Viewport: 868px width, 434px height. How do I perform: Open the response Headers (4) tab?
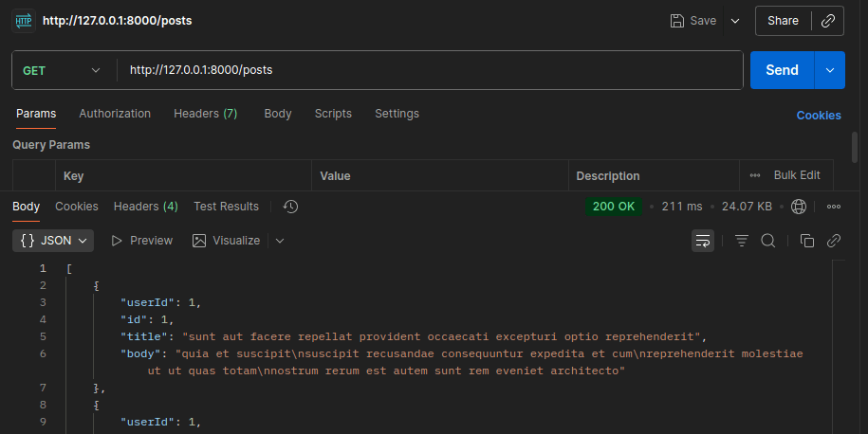tap(145, 207)
